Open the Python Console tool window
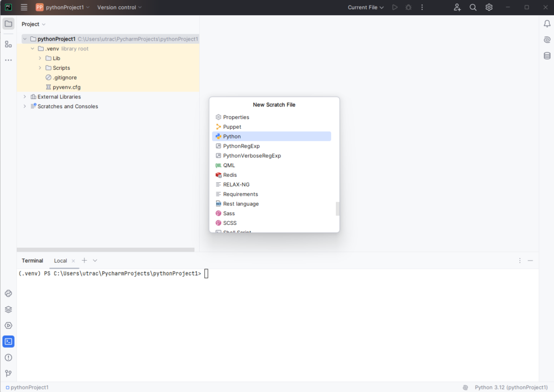554x392 pixels. click(8, 294)
